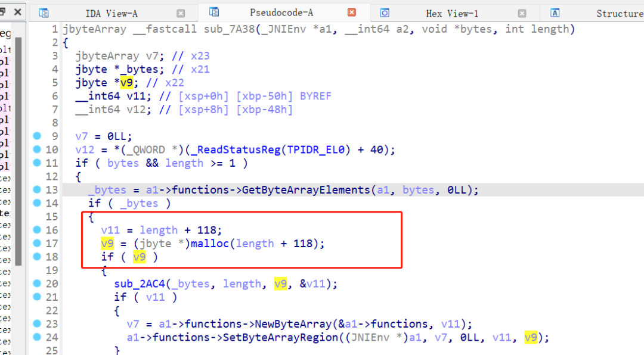
Task: Select highlighted v9 on line 17
Action: click(x=107, y=244)
